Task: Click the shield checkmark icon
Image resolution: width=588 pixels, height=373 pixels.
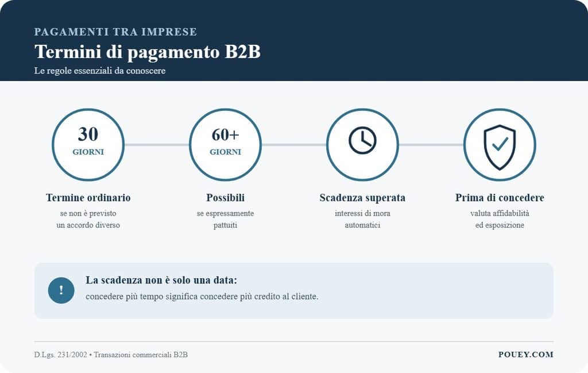Action: pyautogui.click(x=500, y=147)
